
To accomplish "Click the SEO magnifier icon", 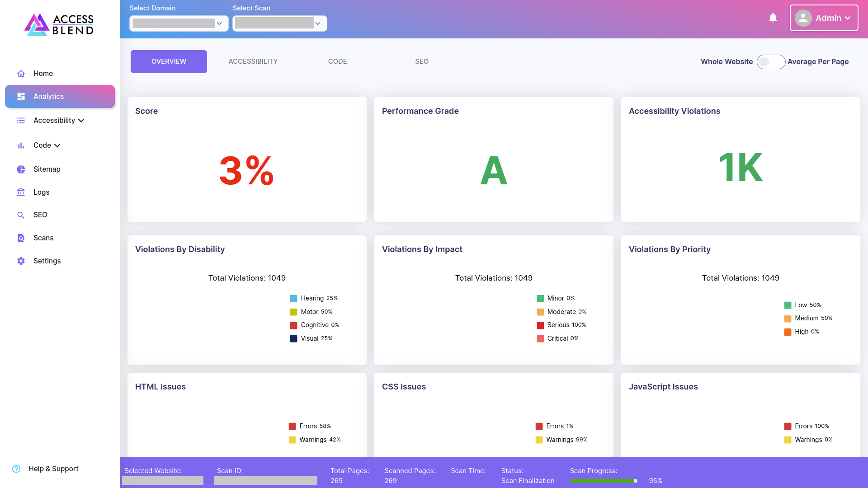I will coord(21,215).
